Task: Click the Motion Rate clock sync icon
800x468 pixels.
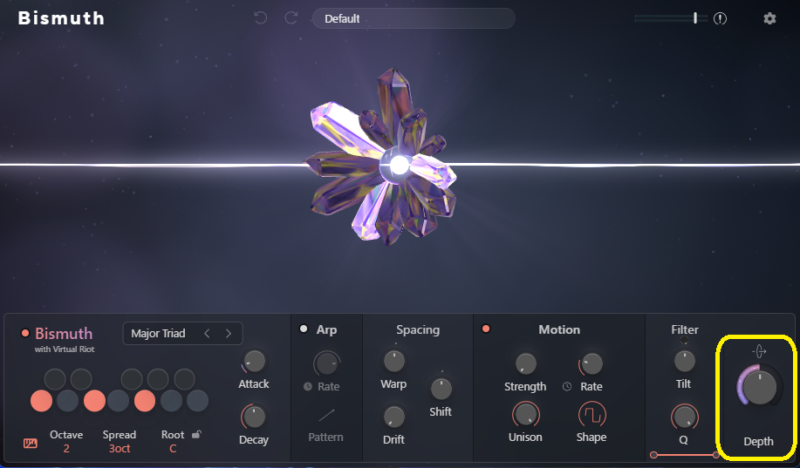Action: pos(567,386)
